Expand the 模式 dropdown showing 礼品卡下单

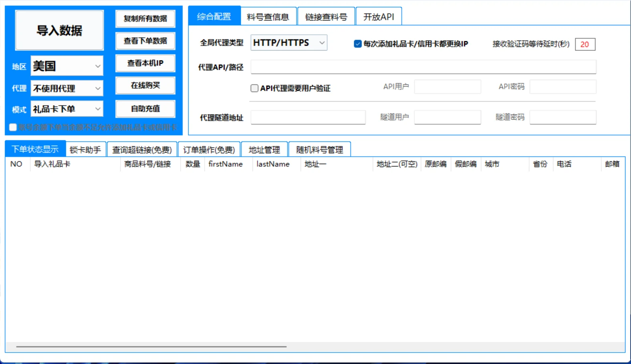[67, 109]
